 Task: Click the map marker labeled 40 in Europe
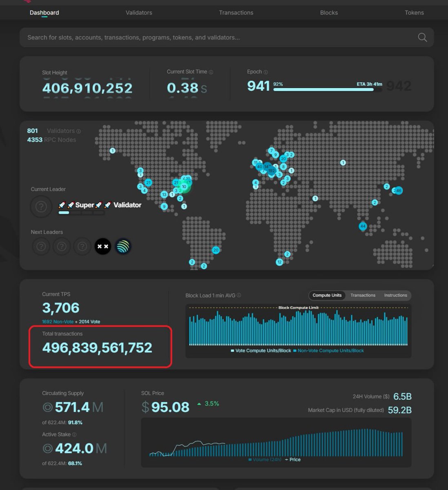259,167
